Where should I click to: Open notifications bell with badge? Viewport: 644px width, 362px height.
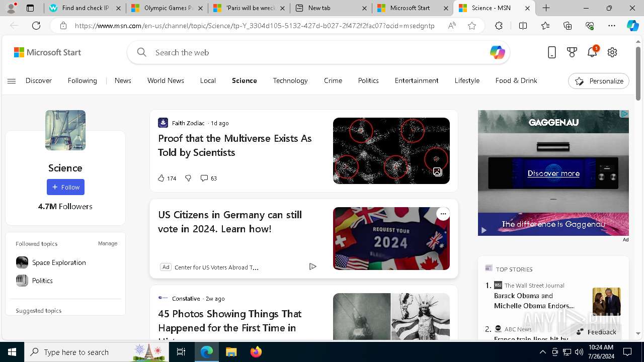click(593, 52)
